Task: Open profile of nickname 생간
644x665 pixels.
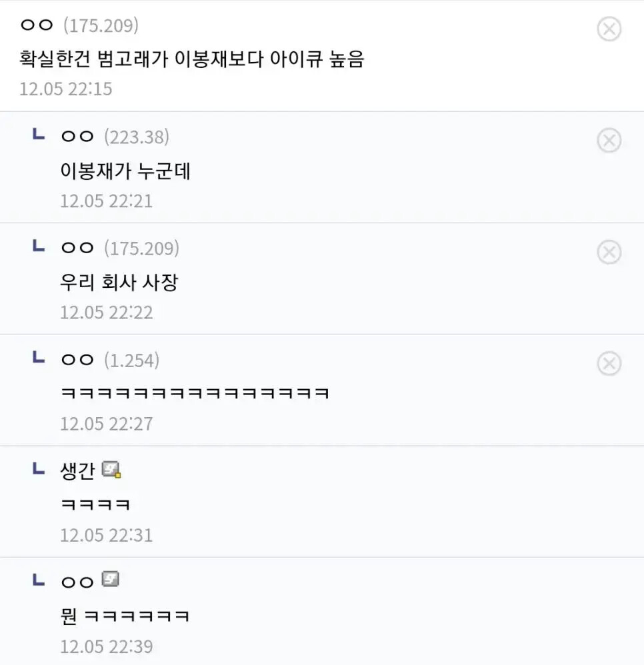Action: (78, 471)
